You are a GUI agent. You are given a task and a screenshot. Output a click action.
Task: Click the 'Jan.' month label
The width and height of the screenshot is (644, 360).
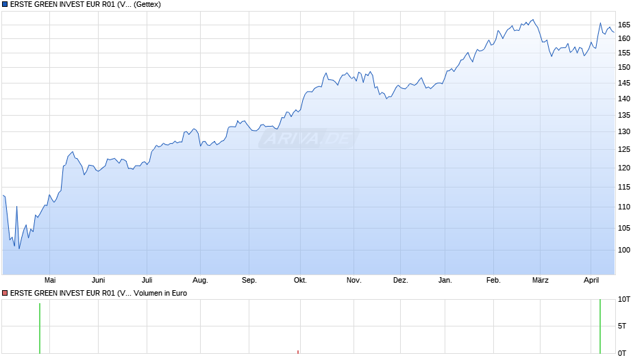point(445,280)
